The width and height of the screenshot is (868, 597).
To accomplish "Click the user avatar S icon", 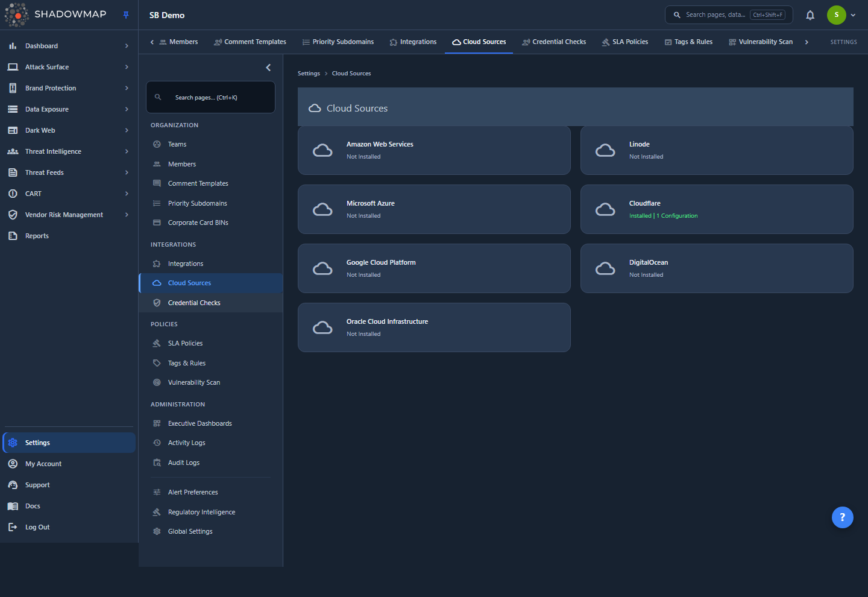I will [x=836, y=15].
